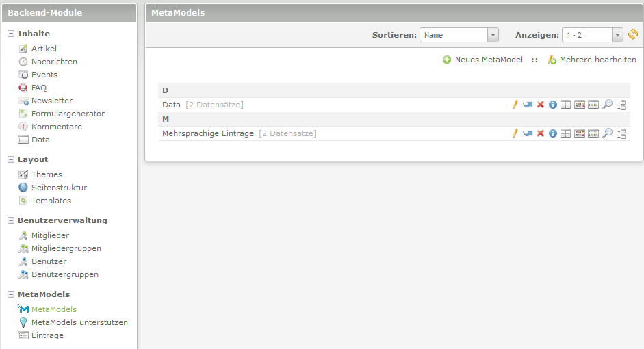
Task: Open the Anzeigen dropdown
Action: pyautogui.click(x=592, y=35)
